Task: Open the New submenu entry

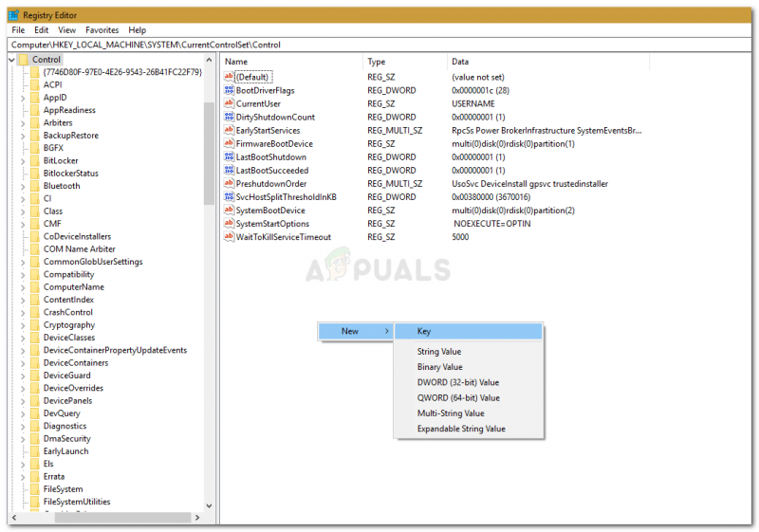Action: pyautogui.click(x=355, y=331)
